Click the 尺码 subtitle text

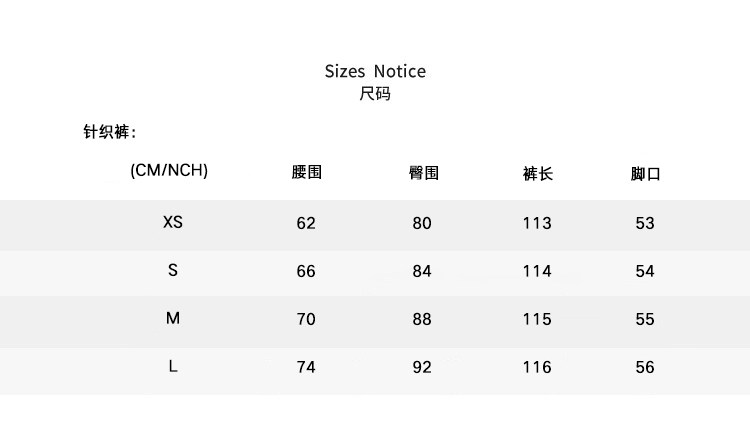pos(375,95)
